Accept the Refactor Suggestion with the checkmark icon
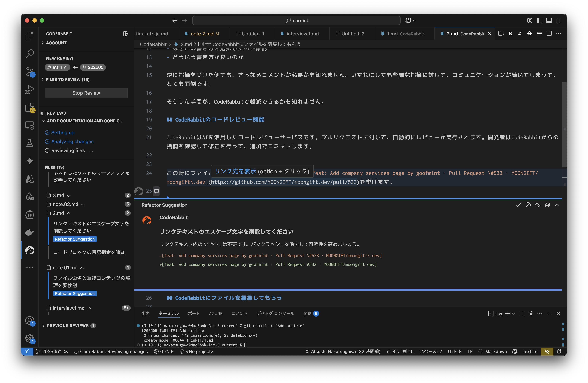 (518, 205)
